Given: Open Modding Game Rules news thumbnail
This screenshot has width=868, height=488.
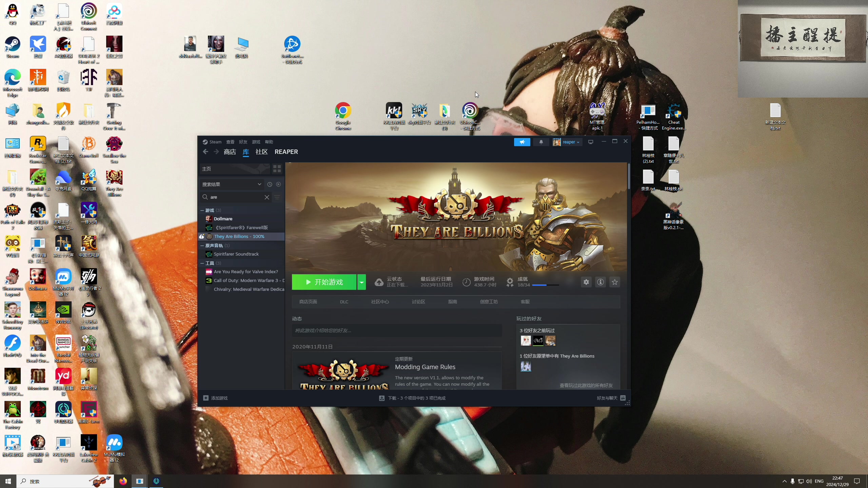Looking at the screenshot, I should [x=343, y=373].
